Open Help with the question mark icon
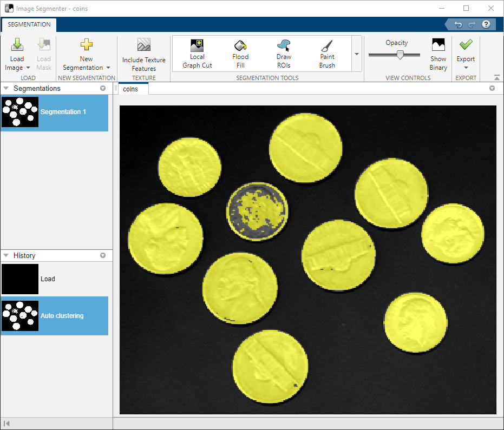Viewport: 504px width, 430px height. click(x=486, y=25)
